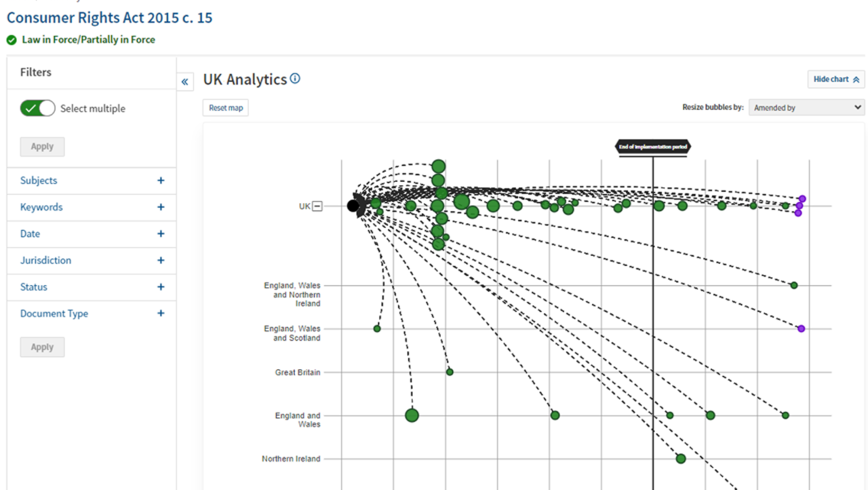Click green Law in Force status icon
This screenshot has height=490, width=868.
[x=12, y=40]
